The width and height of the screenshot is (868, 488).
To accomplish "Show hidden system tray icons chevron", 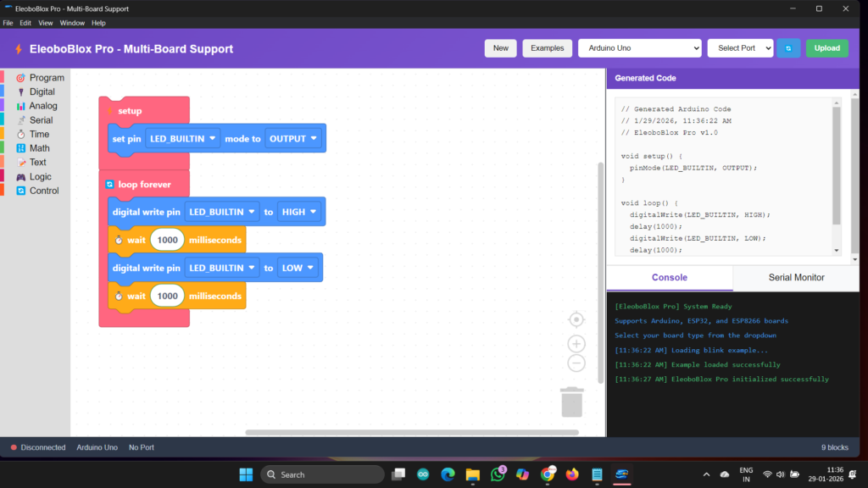I will [706, 474].
